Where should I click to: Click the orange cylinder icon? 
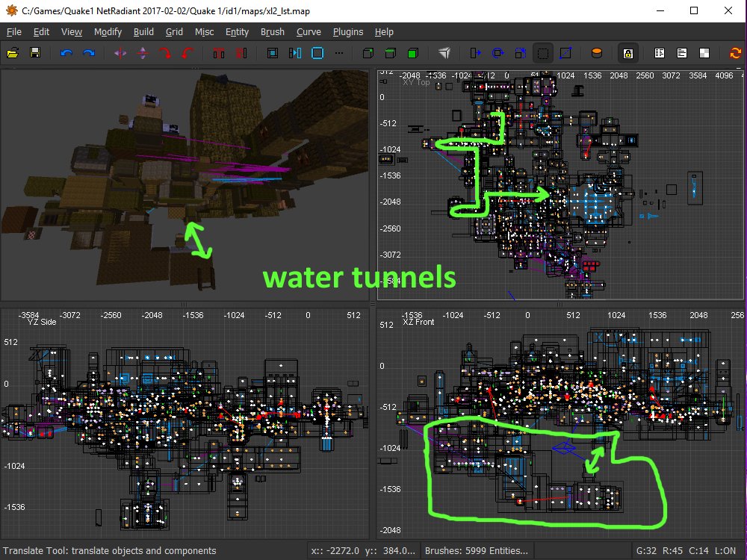click(x=596, y=53)
